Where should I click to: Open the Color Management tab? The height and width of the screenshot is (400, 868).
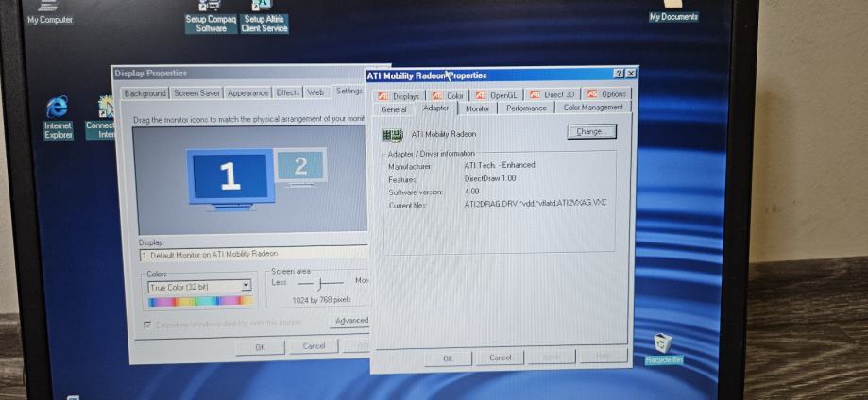click(593, 108)
